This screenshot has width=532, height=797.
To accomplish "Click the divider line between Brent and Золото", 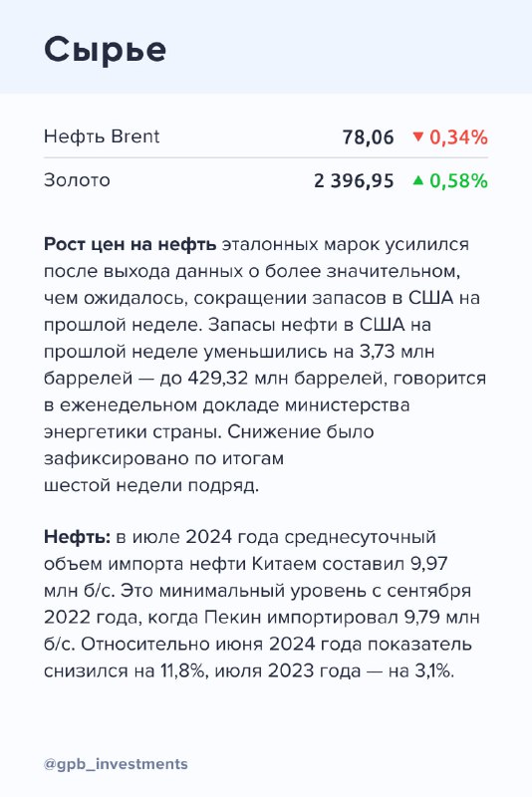I will pos(266,158).
